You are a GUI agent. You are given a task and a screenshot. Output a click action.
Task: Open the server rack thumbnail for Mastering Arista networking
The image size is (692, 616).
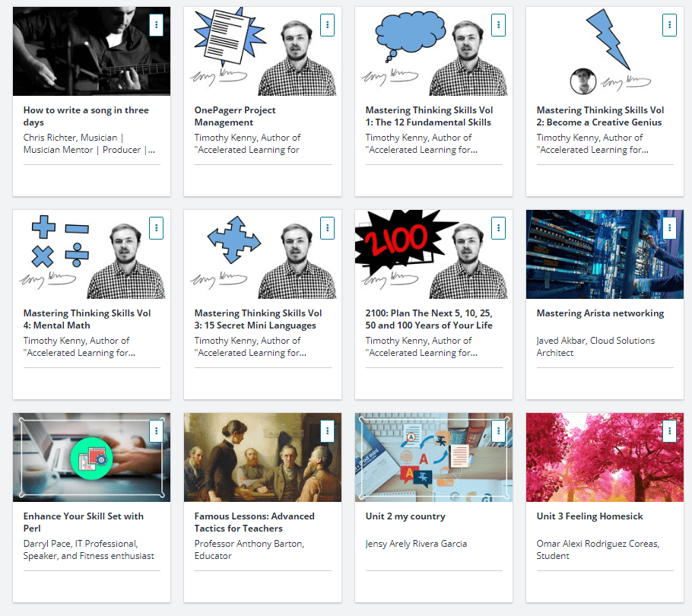[x=605, y=255]
